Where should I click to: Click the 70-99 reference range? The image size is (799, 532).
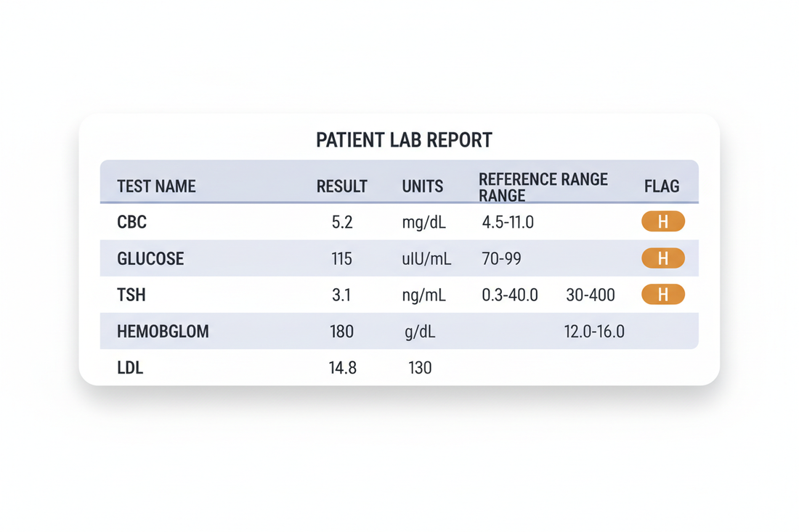[501, 258]
